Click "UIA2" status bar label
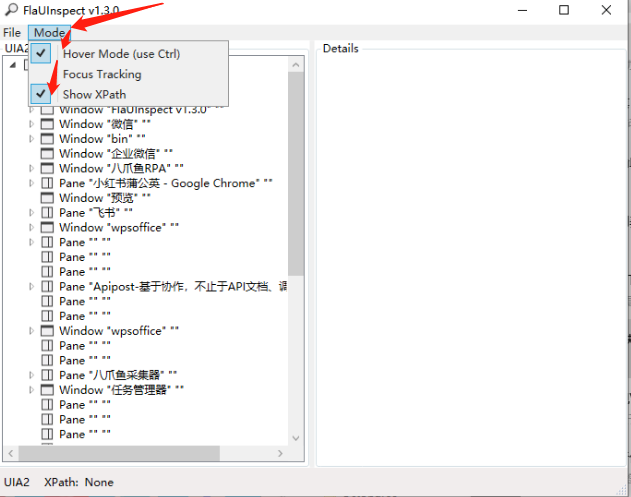This screenshot has height=497, width=631. click(x=16, y=482)
